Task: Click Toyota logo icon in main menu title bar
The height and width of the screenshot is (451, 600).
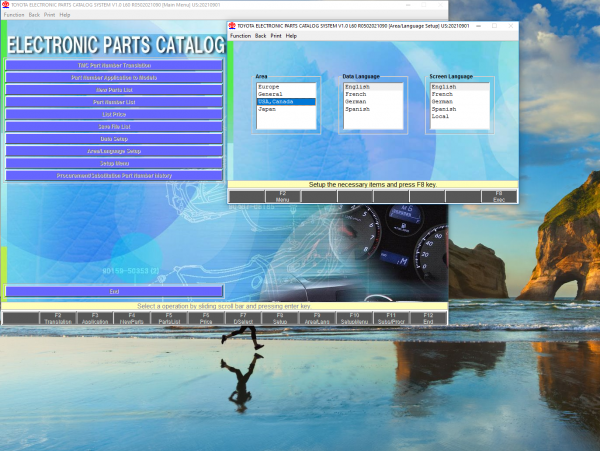Action: tap(5, 5)
